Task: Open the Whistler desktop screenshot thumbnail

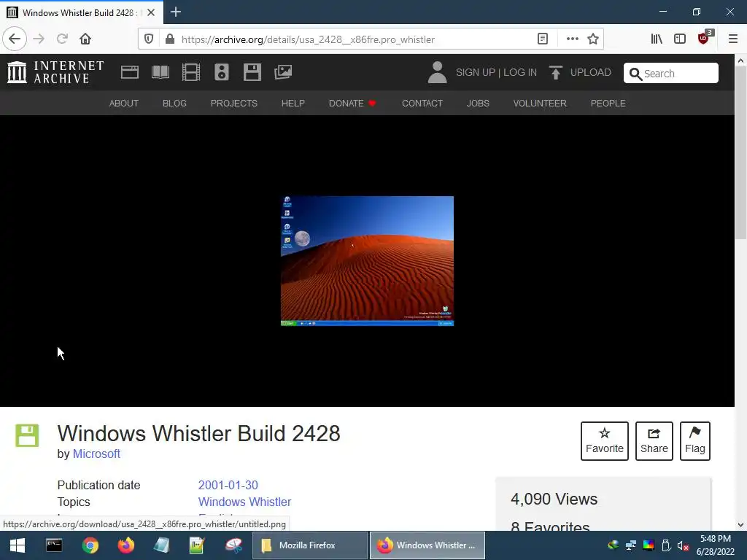Action: tap(367, 261)
